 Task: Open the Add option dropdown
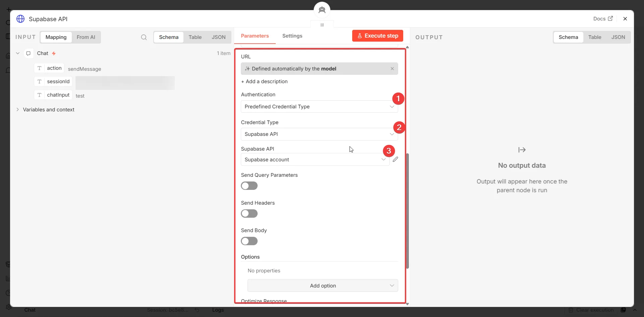(323, 286)
